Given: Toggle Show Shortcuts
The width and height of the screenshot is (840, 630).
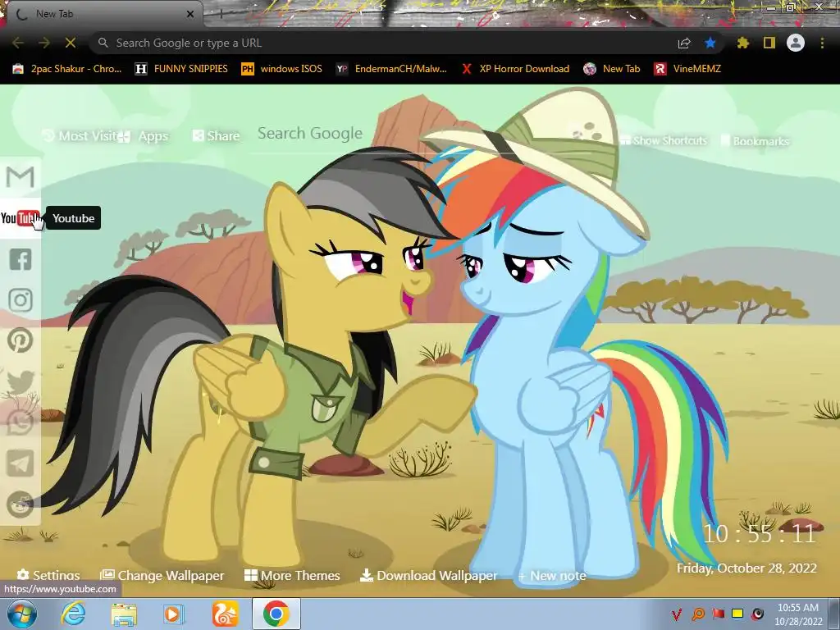Looking at the screenshot, I should (664, 141).
